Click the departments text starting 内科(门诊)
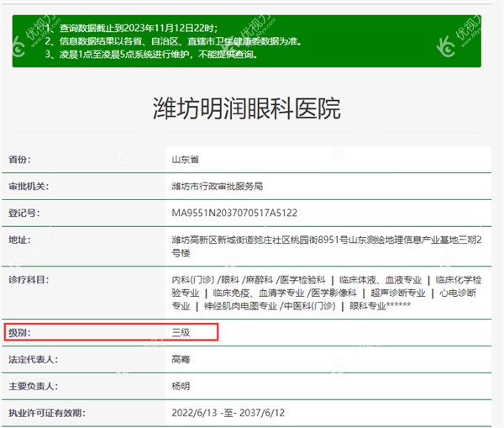The image size is (504, 428). (327, 293)
